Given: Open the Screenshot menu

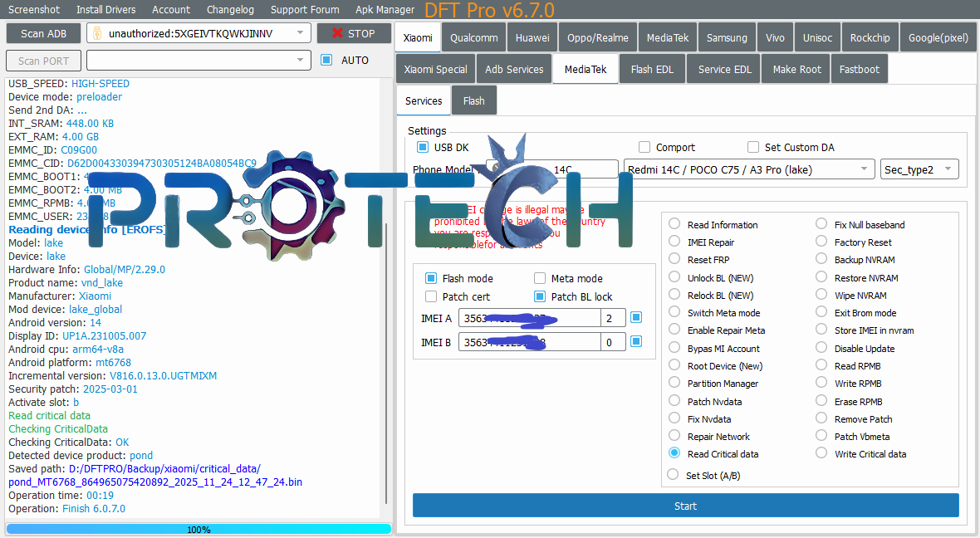Looking at the screenshot, I should click(x=34, y=9).
